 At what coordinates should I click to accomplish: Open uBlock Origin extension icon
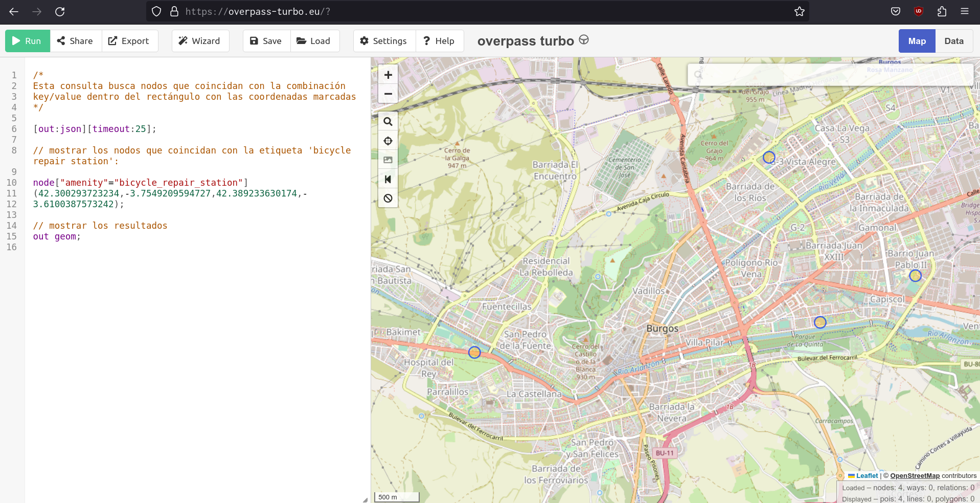[919, 11]
